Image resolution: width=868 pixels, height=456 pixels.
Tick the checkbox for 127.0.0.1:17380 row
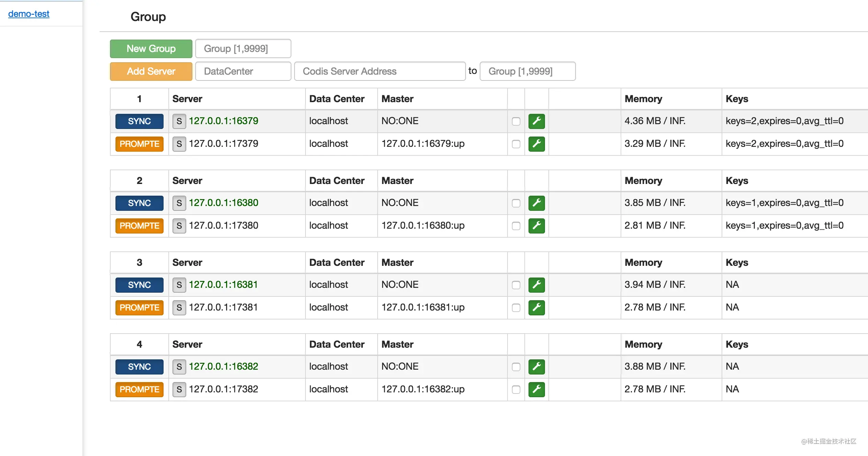tap(516, 226)
